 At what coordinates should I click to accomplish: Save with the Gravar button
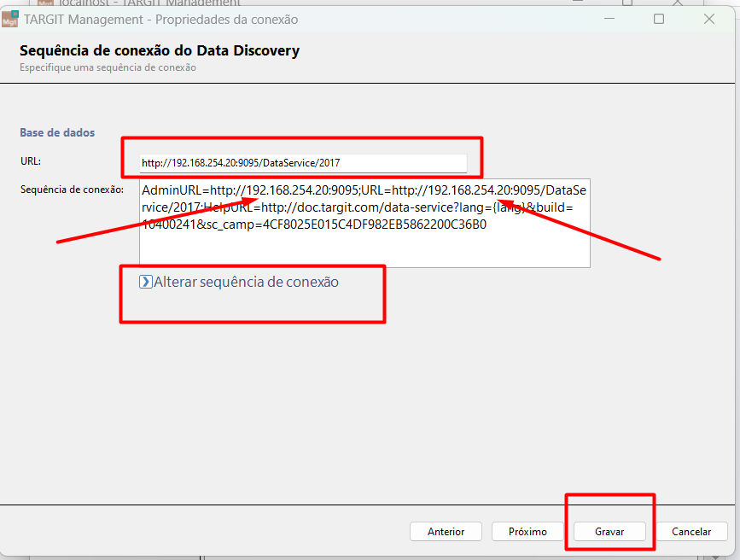point(609,532)
